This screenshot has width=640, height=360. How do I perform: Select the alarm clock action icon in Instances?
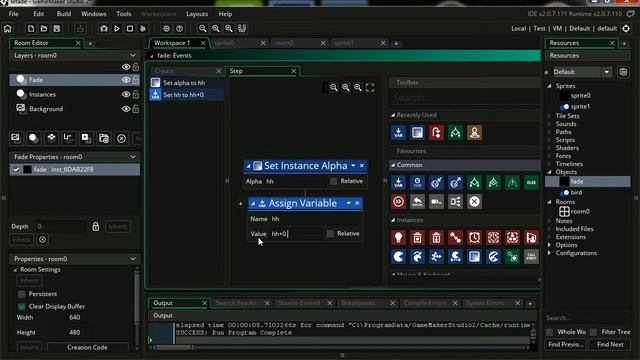tap(474, 238)
